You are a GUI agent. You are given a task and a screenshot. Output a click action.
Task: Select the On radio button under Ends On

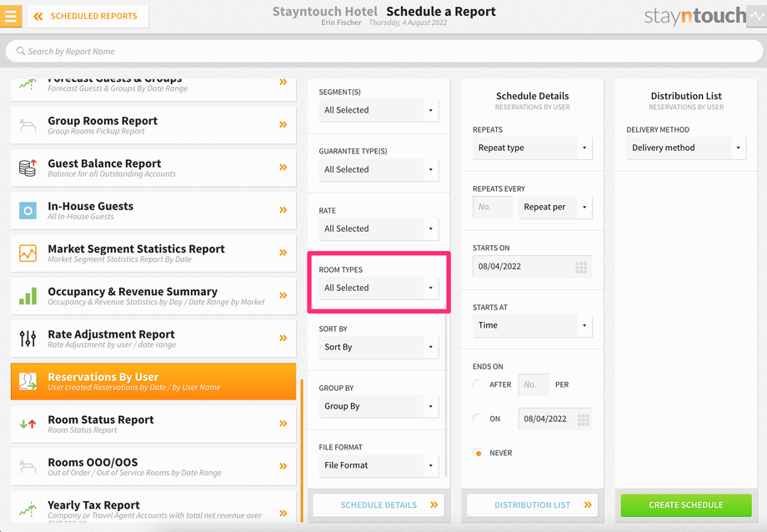coord(479,419)
